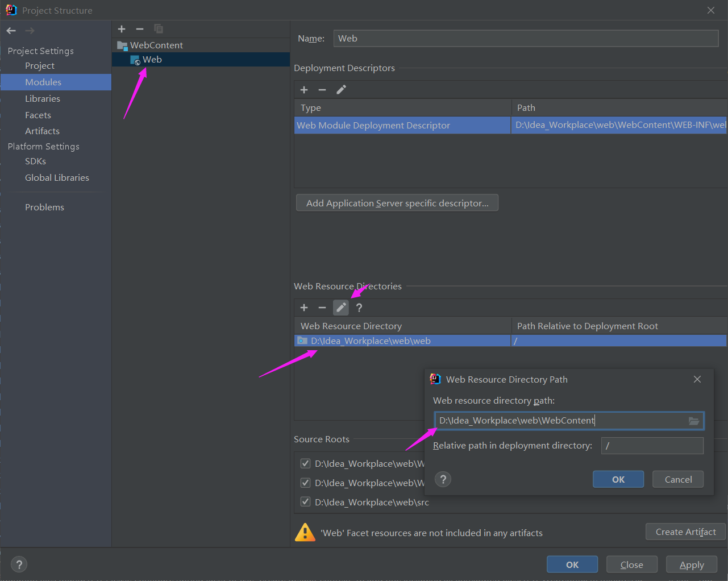Click the forward navigation arrow
The image size is (728, 581).
[x=30, y=31]
